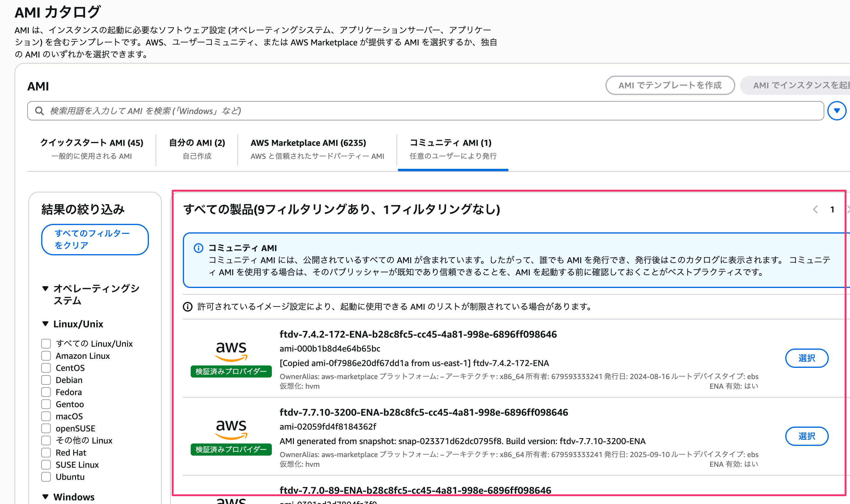Switch to コミュニティ AMI tab

tap(453, 149)
